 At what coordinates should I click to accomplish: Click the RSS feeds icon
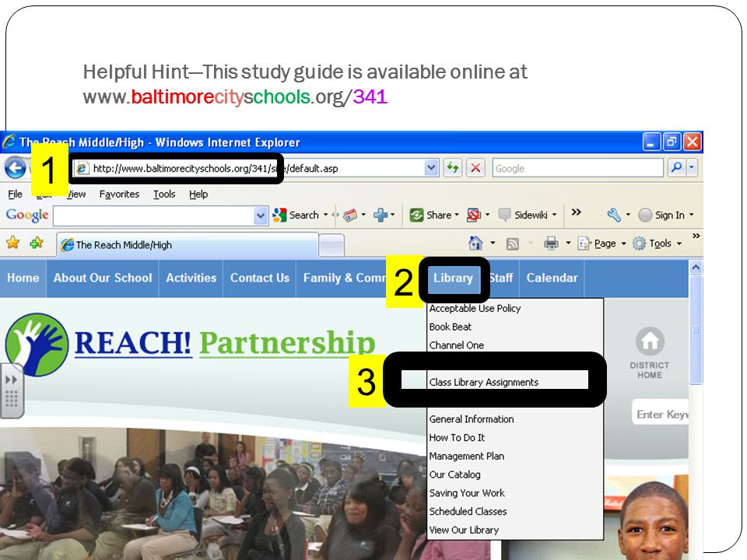click(x=513, y=243)
